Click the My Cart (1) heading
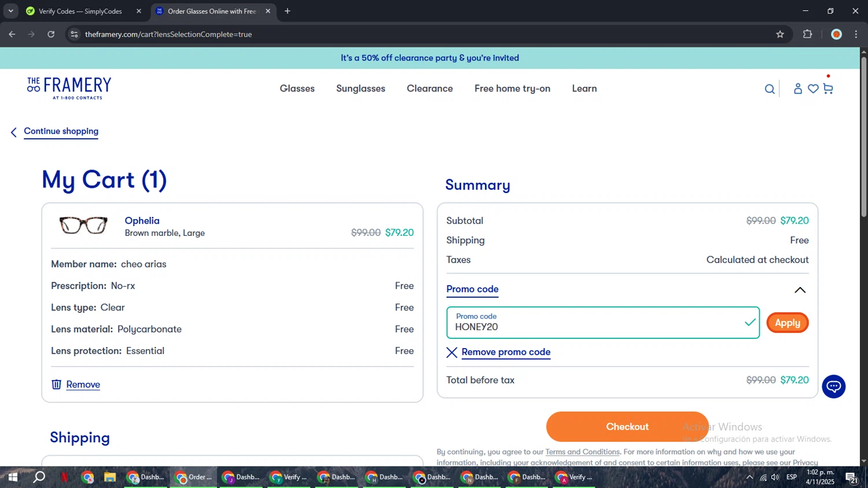 click(104, 180)
